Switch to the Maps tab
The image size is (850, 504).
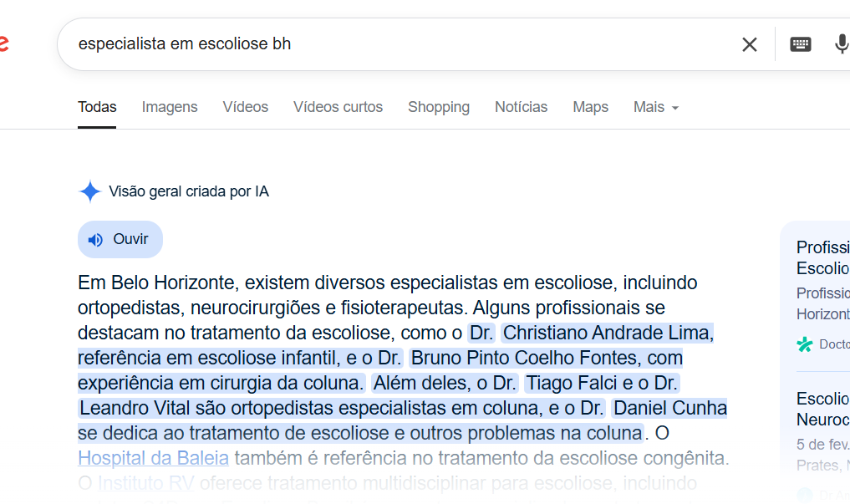click(x=590, y=107)
